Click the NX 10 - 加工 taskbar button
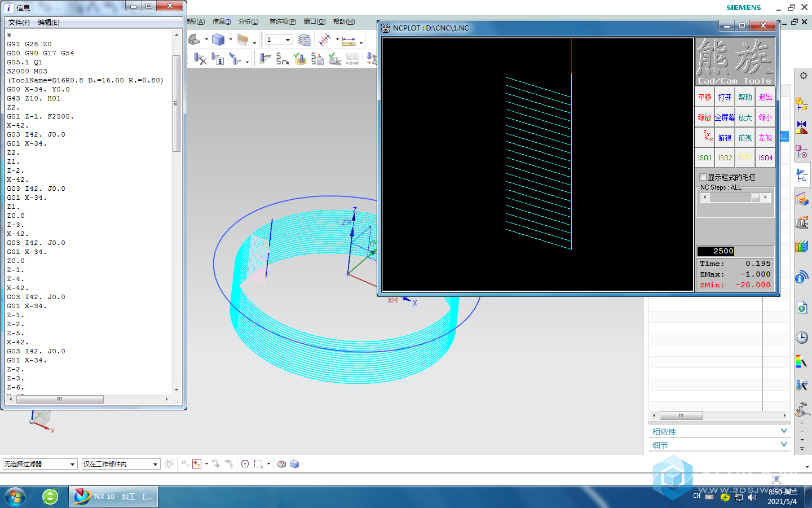Viewport: 812px width, 508px height. [x=113, y=497]
